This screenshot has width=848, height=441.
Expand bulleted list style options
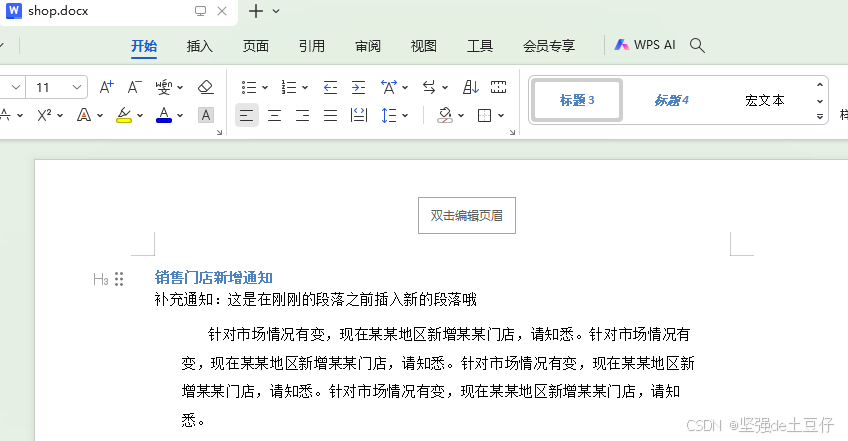click(265, 88)
